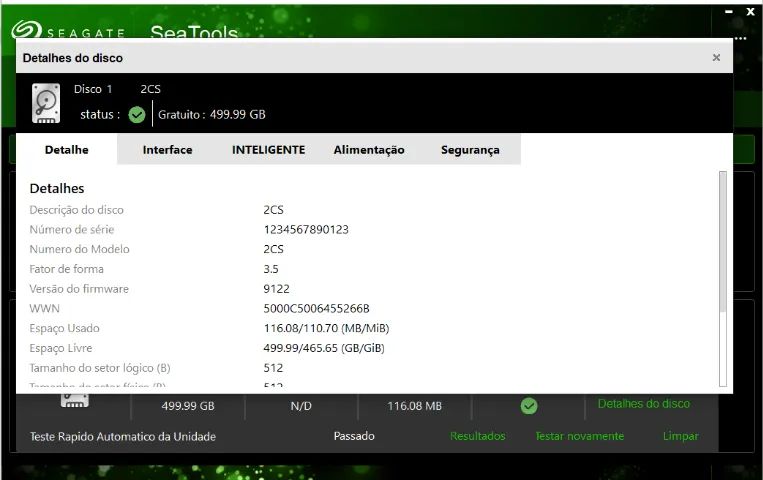
Task: Click the green status checkmark in dialog header
Action: 137,115
